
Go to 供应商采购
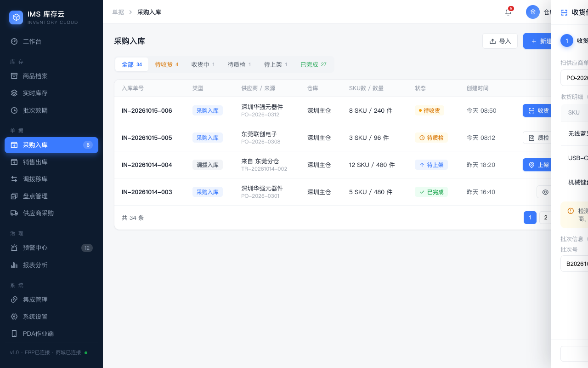point(51,213)
